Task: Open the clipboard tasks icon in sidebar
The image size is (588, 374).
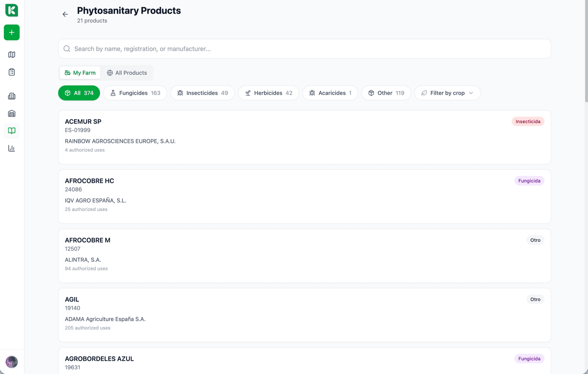Action: 12,72
